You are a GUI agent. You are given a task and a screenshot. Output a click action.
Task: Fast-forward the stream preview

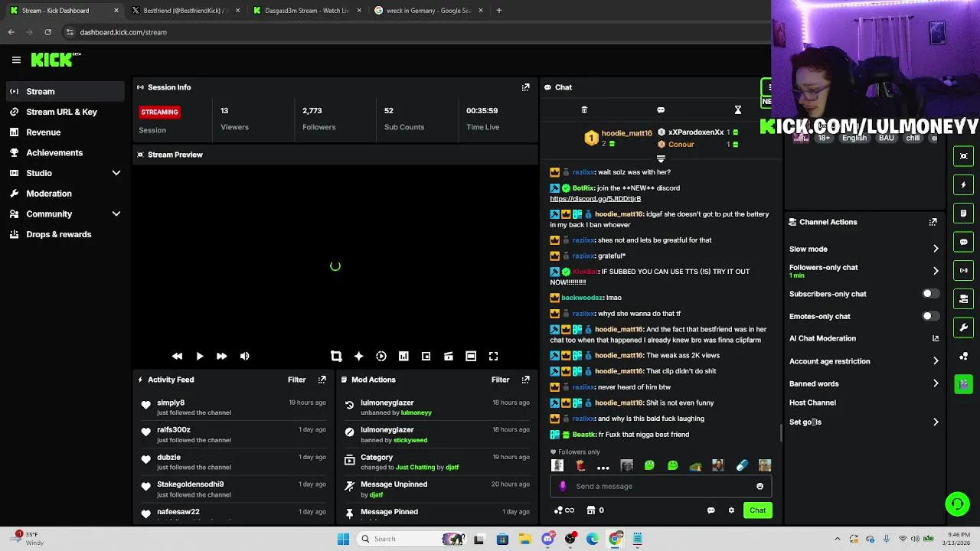click(221, 356)
